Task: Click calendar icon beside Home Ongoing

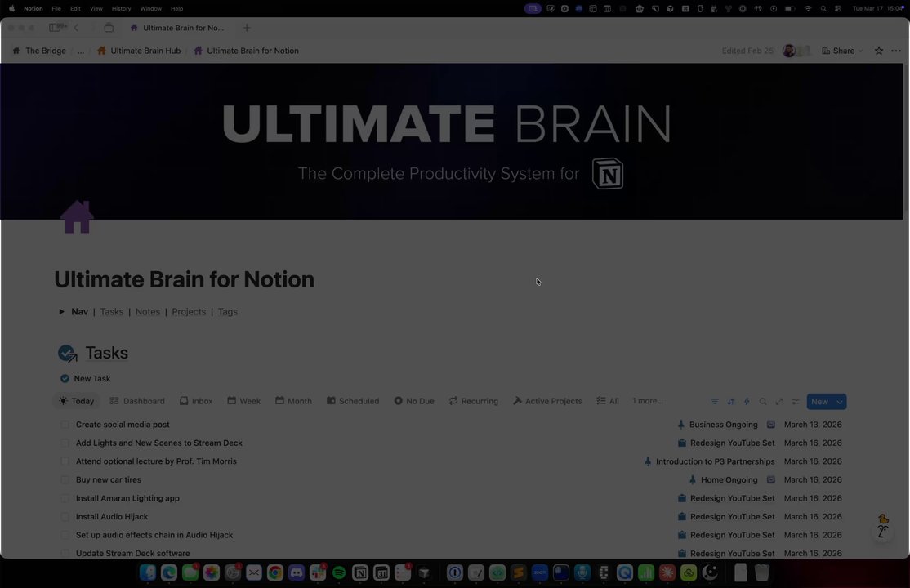Action: pos(770,479)
